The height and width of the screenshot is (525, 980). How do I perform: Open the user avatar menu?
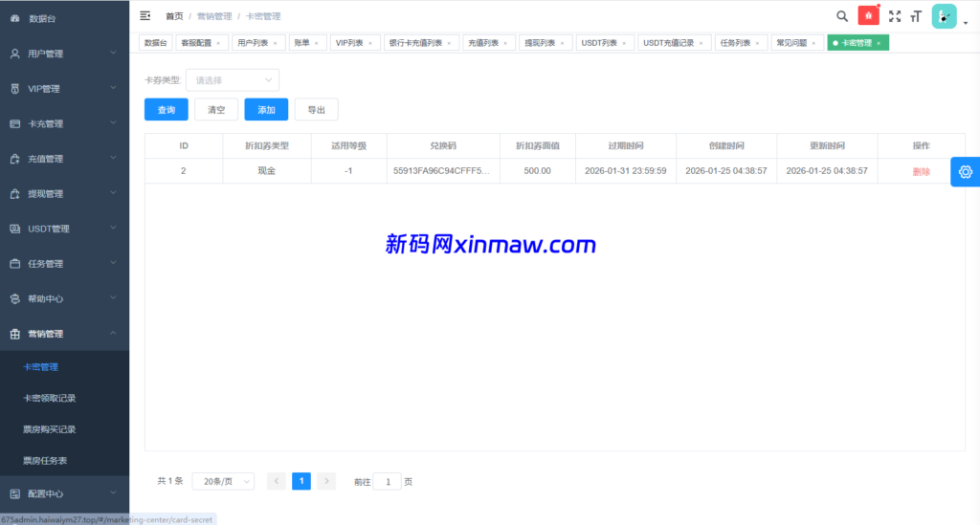tap(944, 16)
